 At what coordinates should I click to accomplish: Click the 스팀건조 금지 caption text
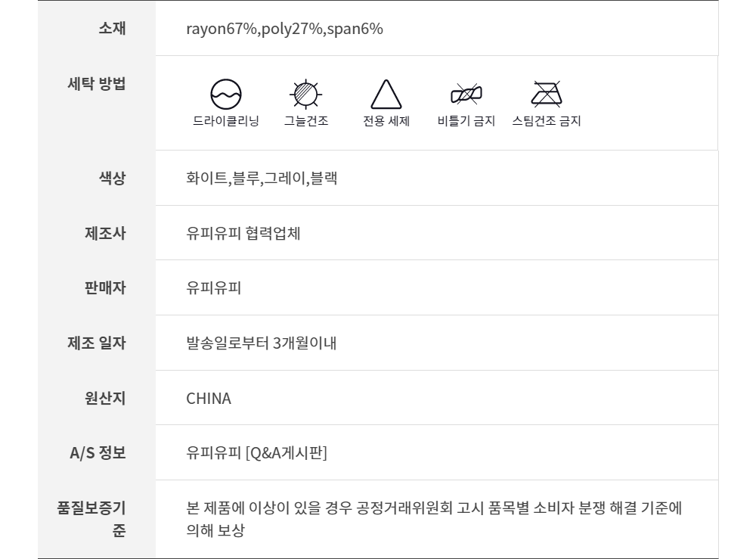546,121
